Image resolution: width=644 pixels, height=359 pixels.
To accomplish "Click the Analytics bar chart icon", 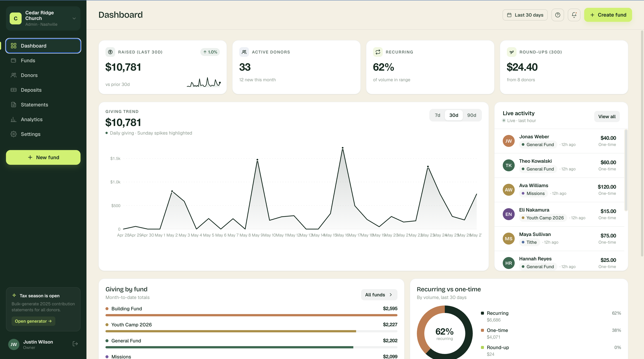I will pyautogui.click(x=13, y=119).
